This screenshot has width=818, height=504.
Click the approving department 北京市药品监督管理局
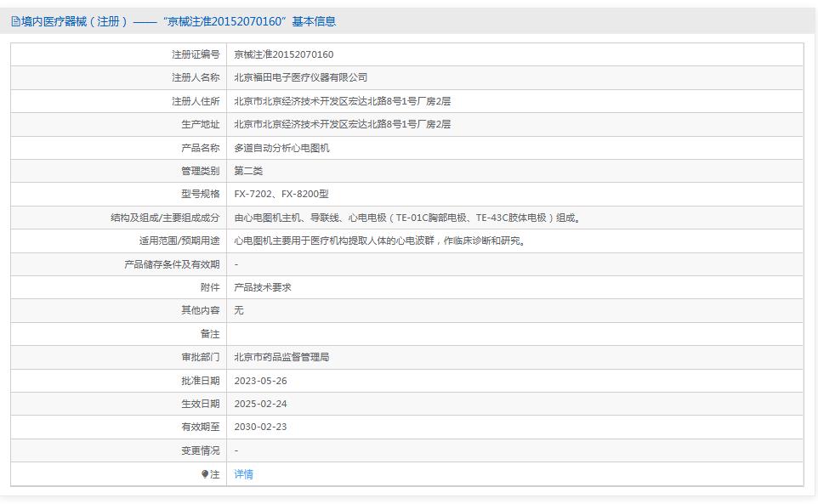pos(281,357)
